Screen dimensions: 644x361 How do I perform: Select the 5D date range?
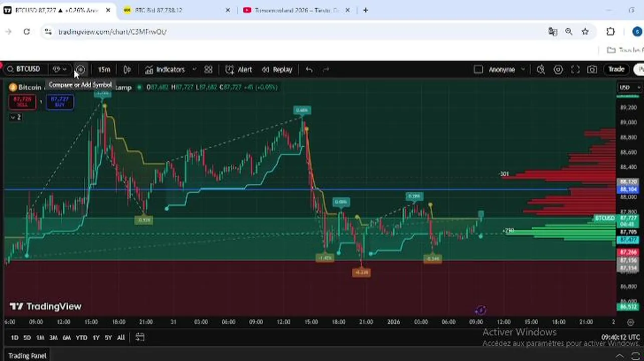coord(27,338)
